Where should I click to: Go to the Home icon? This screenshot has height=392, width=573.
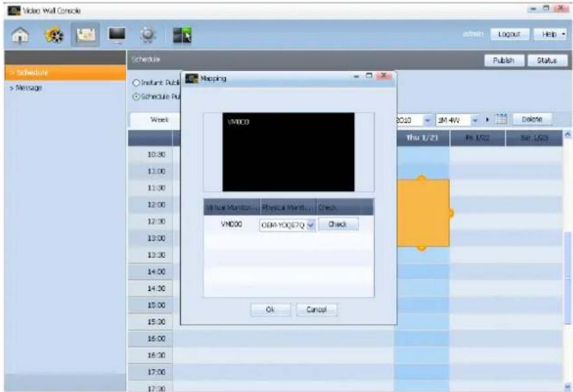coord(20,36)
